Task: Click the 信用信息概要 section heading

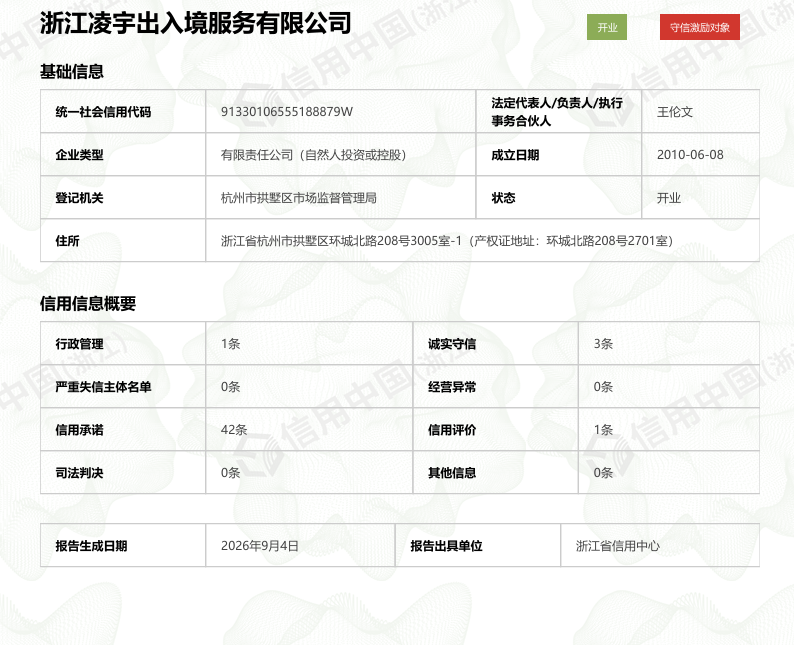Action: click(x=88, y=304)
